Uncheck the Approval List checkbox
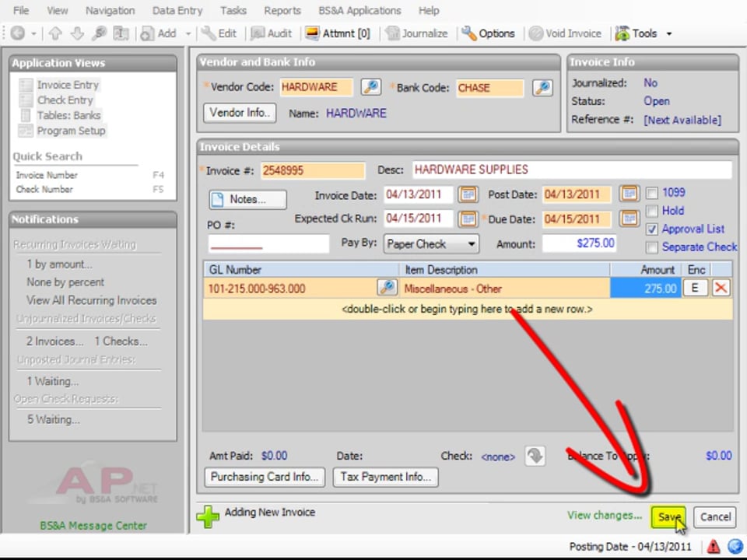Viewport: 747px width, 560px height. pos(652,229)
